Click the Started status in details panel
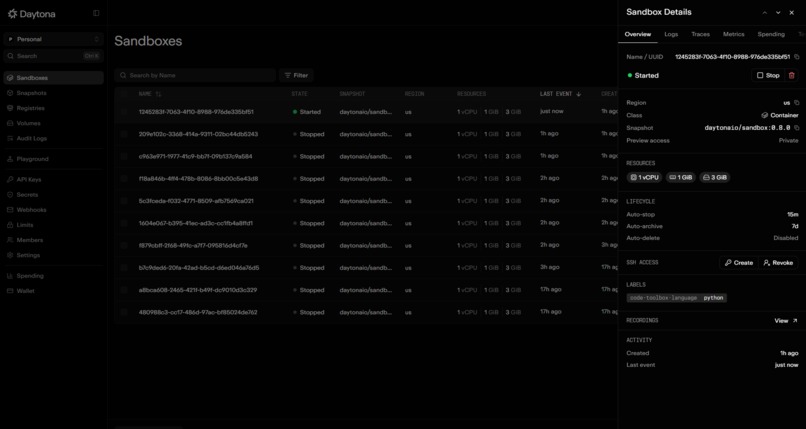The width and height of the screenshot is (806, 429). click(x=643, y=76)
